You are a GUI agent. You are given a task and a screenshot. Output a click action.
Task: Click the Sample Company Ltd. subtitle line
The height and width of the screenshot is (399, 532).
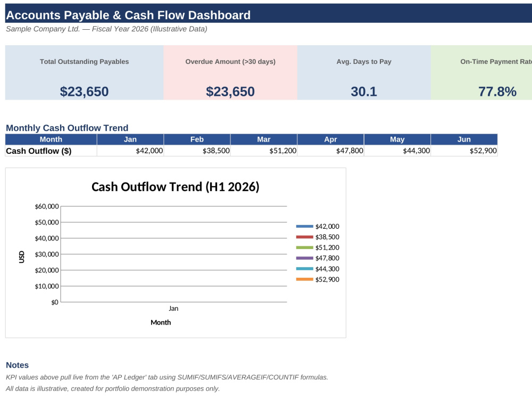106,29
